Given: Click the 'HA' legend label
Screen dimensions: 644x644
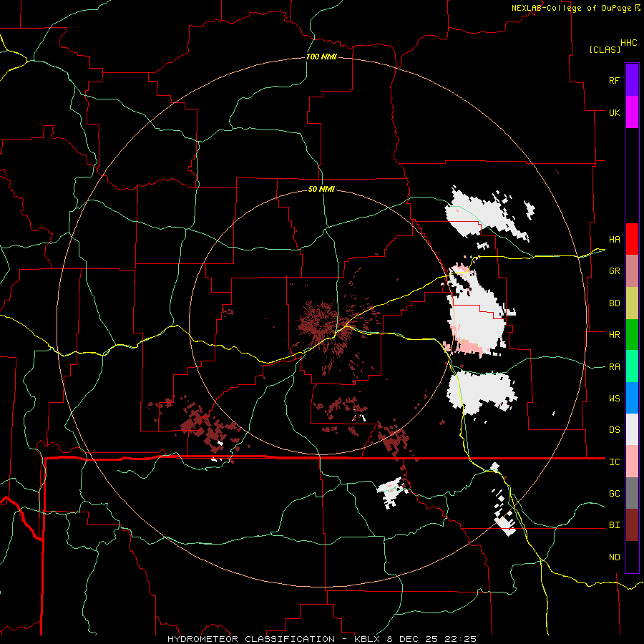Looking at the screenshot, I should [x=614, y=240].
